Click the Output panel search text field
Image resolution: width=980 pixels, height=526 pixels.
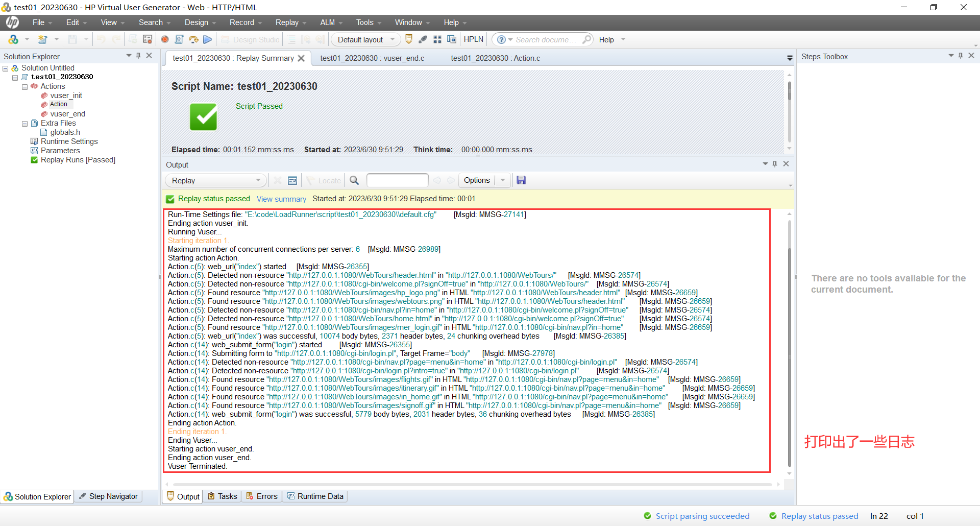click(397, 180)
